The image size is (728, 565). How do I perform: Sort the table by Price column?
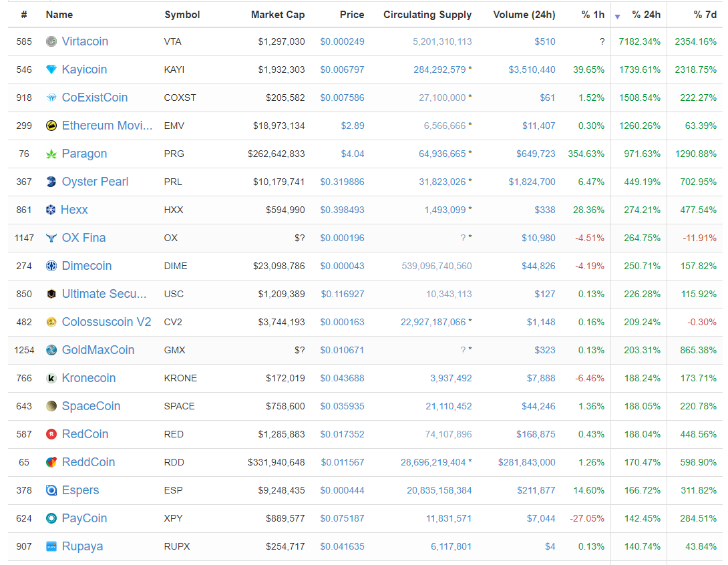click(352, 15)
